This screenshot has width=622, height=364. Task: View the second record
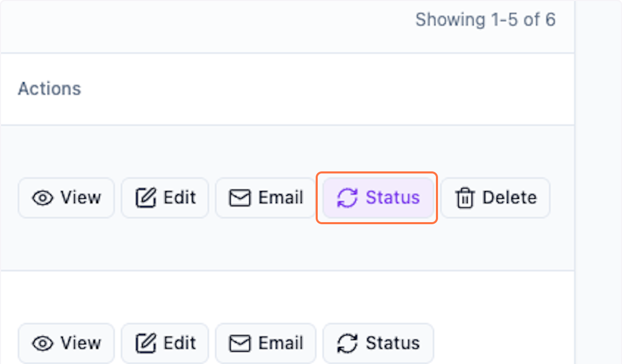click(x=66, y=343)
